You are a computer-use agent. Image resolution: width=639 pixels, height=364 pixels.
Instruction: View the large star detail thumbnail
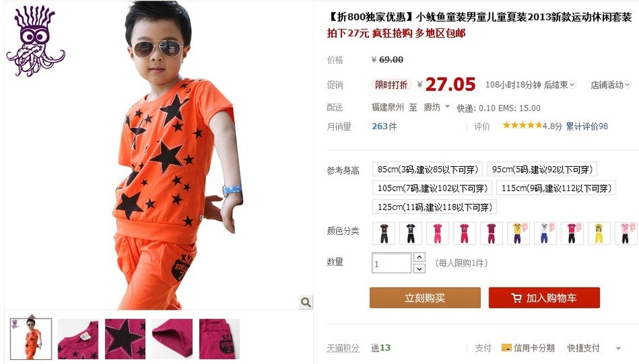(x=125, y=339)
